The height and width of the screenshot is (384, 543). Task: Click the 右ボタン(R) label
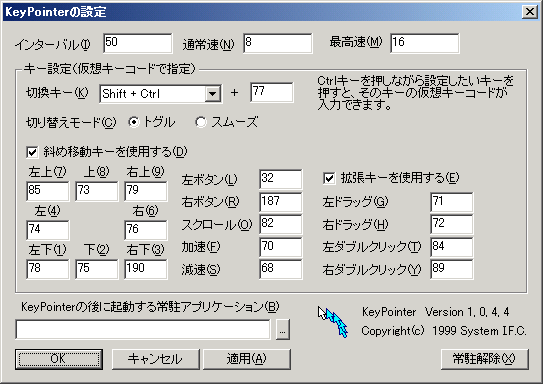point(210,202)
